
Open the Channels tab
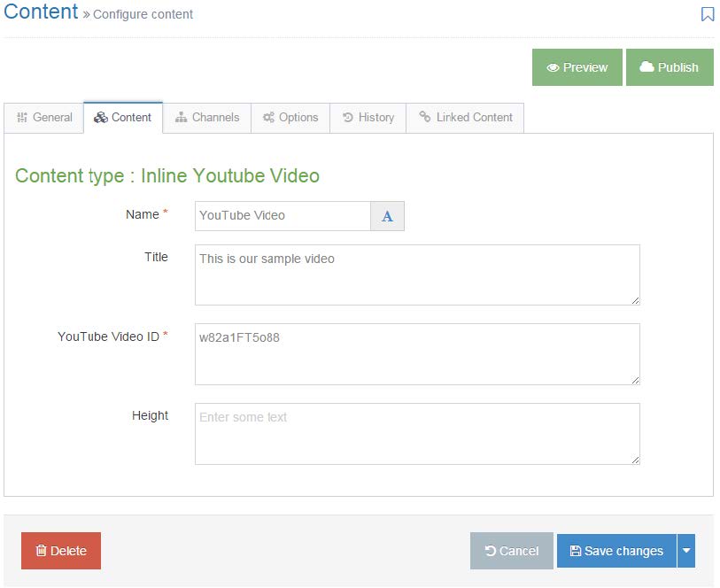point(207,118)
